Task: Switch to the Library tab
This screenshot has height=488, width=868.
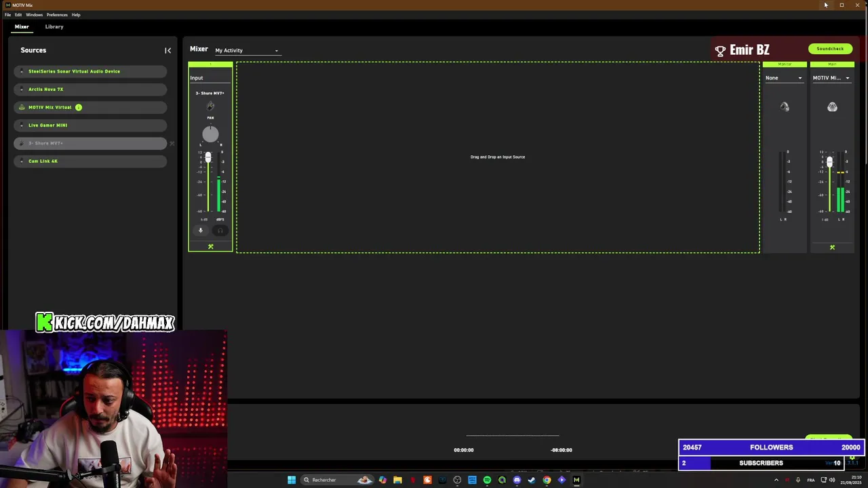Action: pos(54,26)
